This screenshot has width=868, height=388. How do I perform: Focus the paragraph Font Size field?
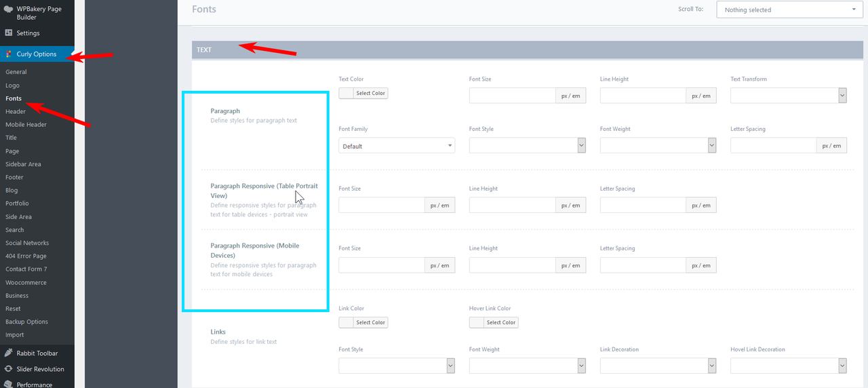[x=513, y=96]
